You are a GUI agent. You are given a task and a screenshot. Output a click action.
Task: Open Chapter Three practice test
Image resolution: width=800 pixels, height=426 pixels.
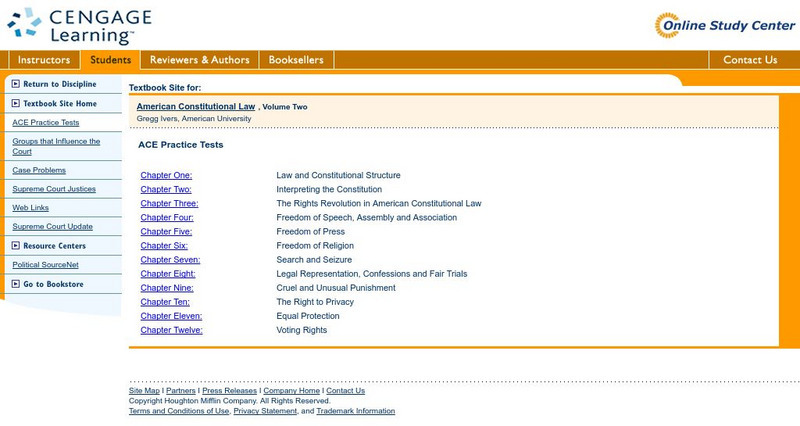[x=169, y=203]
